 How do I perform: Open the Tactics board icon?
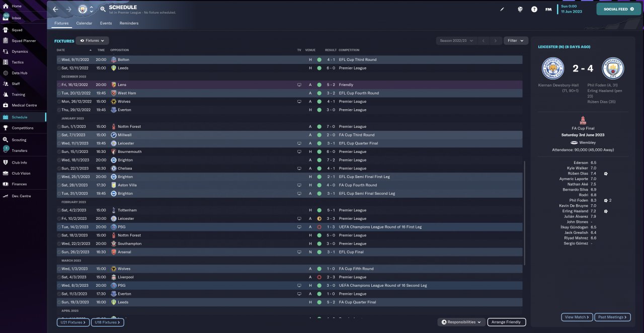(6, 62)
